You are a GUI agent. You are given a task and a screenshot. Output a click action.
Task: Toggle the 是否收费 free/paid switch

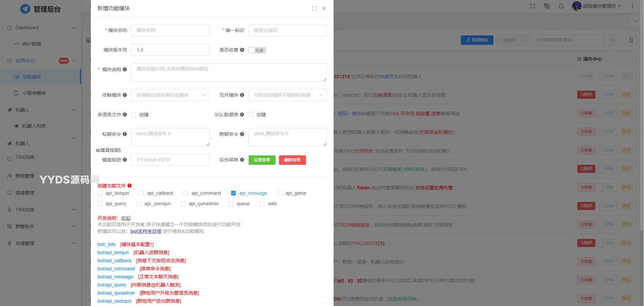point(257,50)
